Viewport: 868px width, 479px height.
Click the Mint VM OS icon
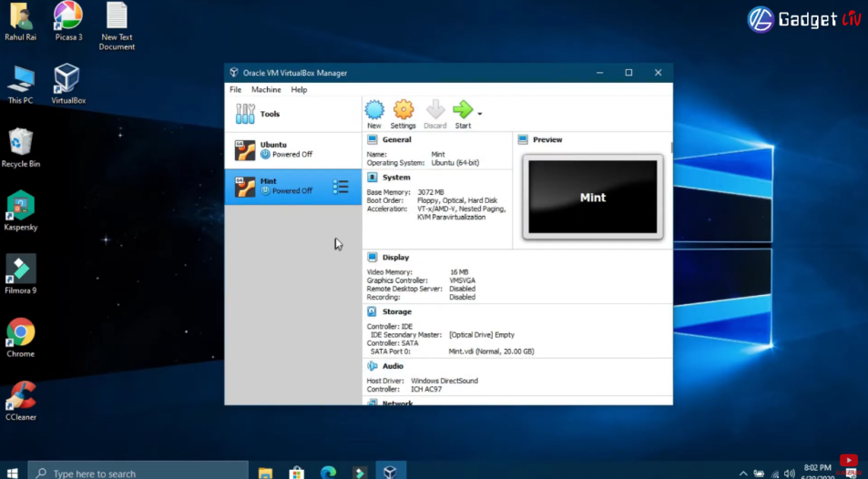coord(245,188)
